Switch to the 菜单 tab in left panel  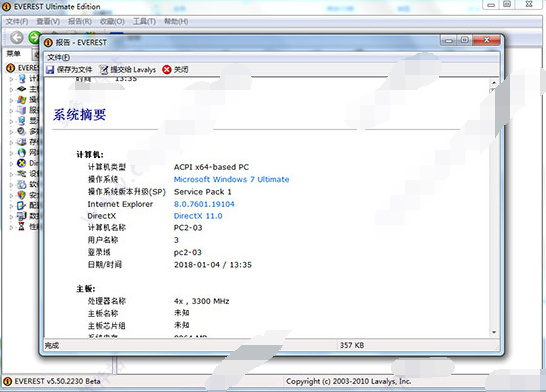click(x=14, y=54)
